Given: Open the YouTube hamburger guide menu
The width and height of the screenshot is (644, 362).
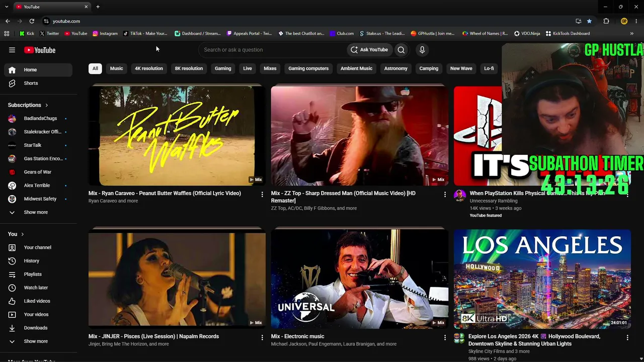Looking at the screenshot, I should 12,50.
